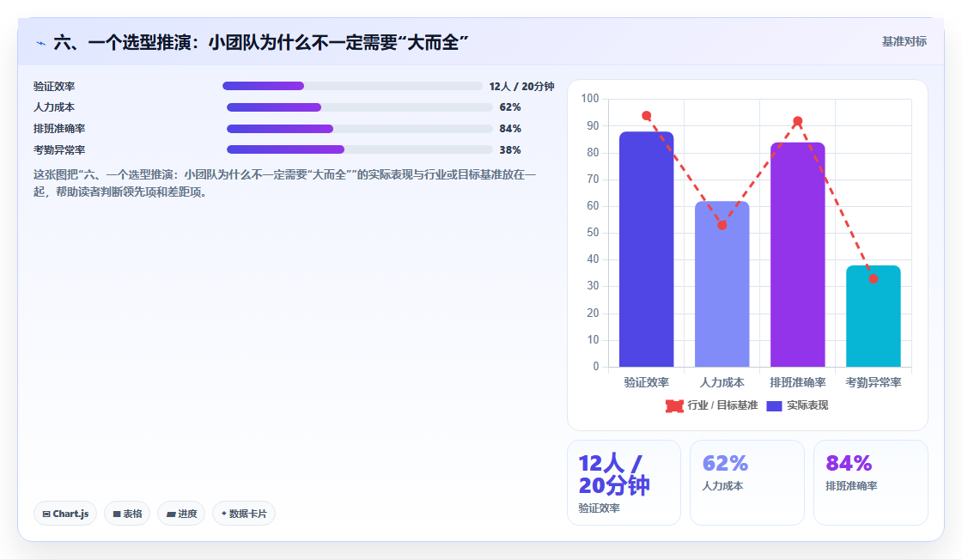Click the 62% value in progress list
This screenshot has height=560, width=962.
tap(510, 107)
